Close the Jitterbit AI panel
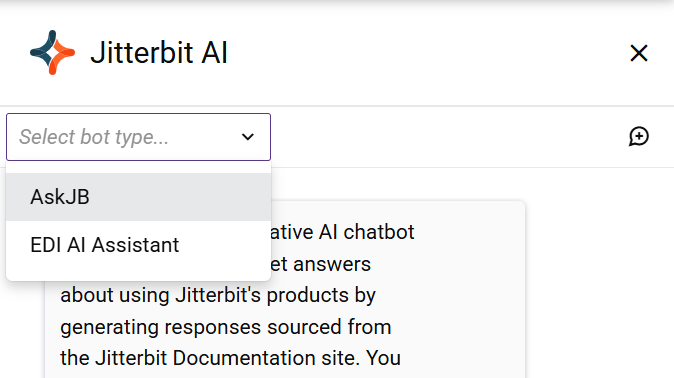This screenshot has height=378, width=674. coord(639,53)
